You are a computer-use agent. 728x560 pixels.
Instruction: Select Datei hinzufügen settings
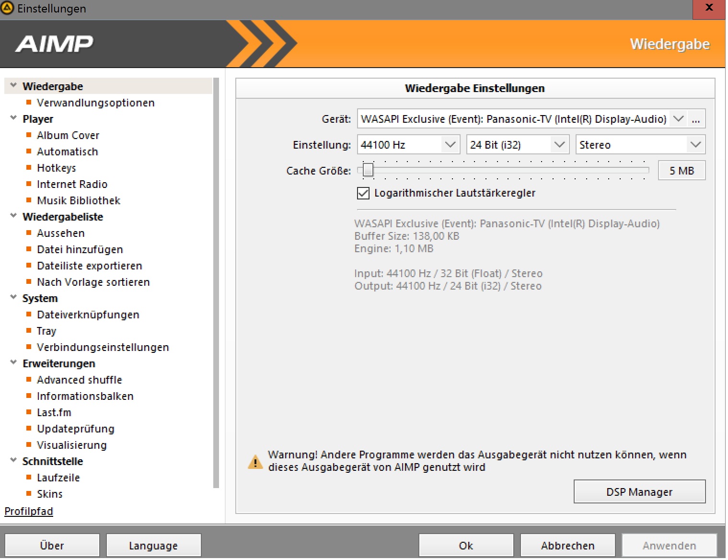(x=80, y=250)
